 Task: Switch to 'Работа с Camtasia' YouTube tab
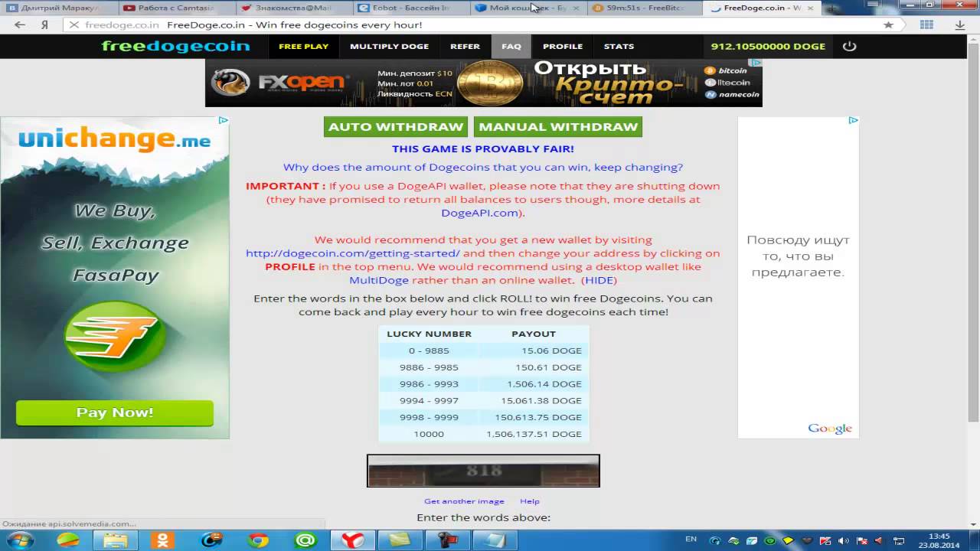point(176,8)
